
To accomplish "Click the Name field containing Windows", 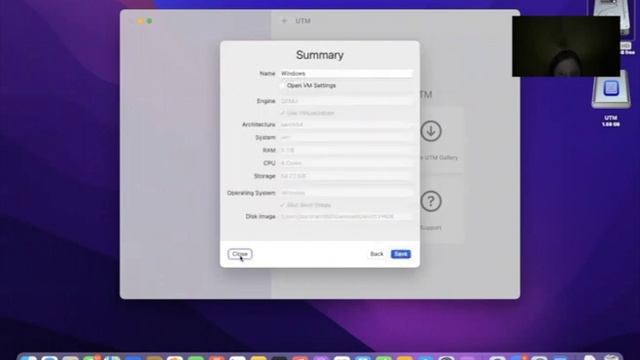I will [x=346, y=73].
